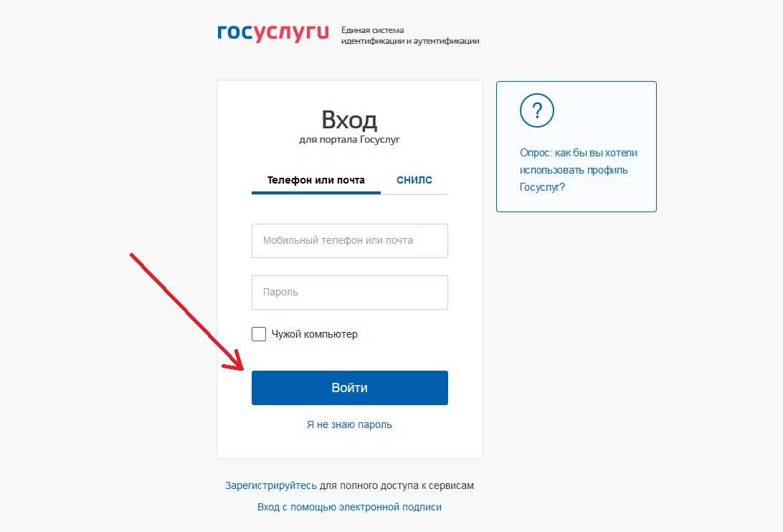Viewport: 783px width, 532px height.
Task: Open the Опрос survey link text
Action: tap(578, 170)
